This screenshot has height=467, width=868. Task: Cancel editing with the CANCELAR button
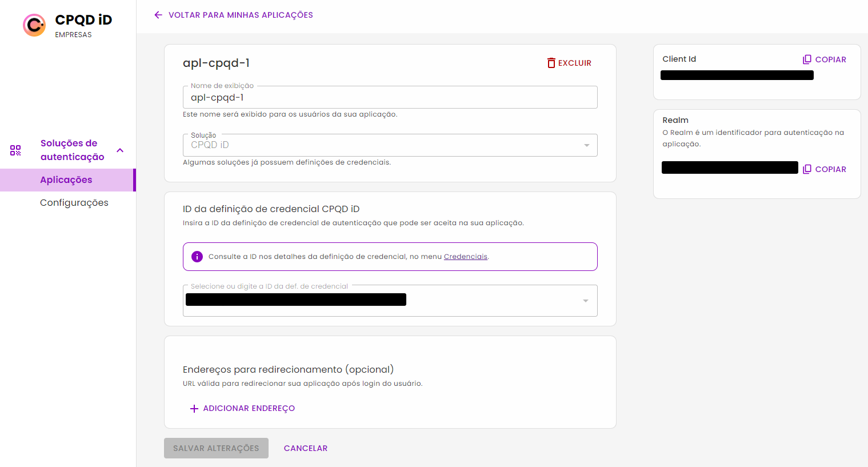[x=306, y=448]
